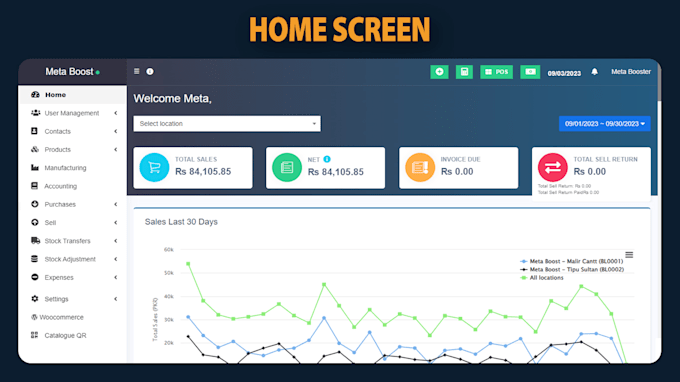This screenshot has height=382, width=680.
Task: Open the chart context menu icon
Action: pos(629,255)
